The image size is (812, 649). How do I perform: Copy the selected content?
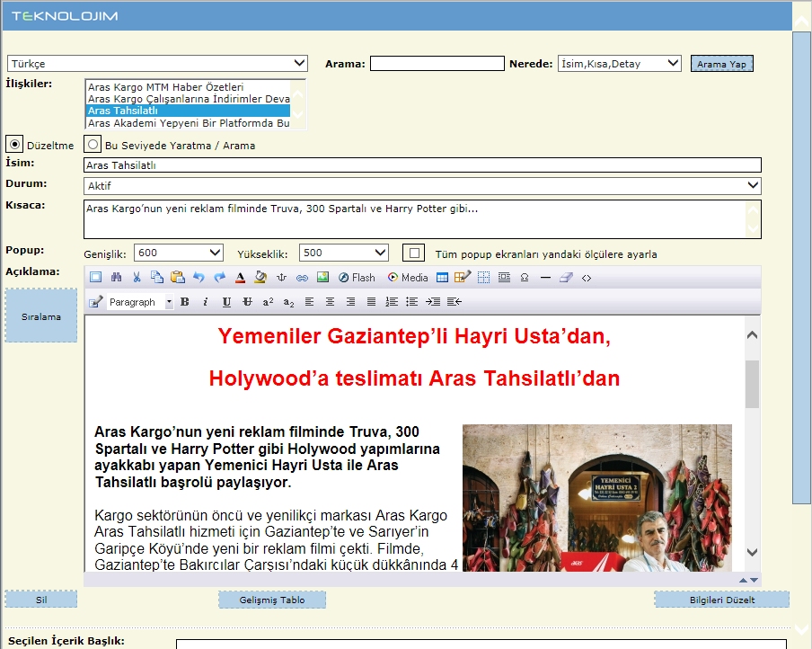pyautogui.click(x=157, y=278)
